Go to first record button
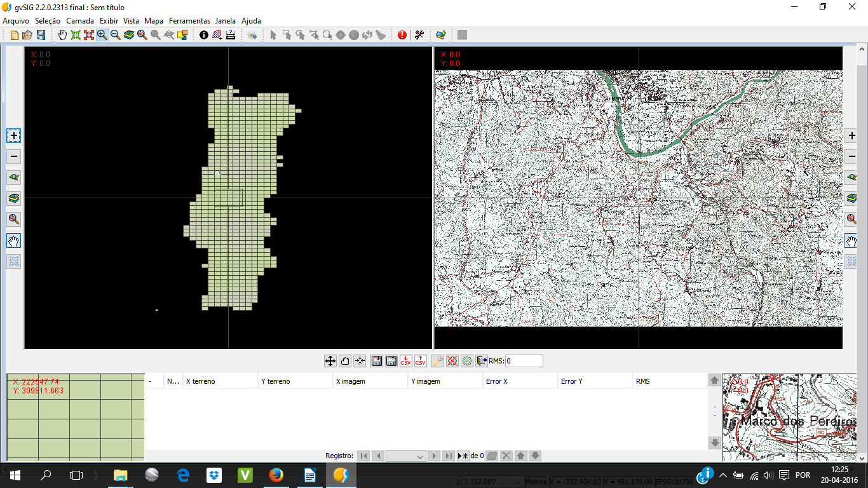868x488 pixels. [363, 456]
